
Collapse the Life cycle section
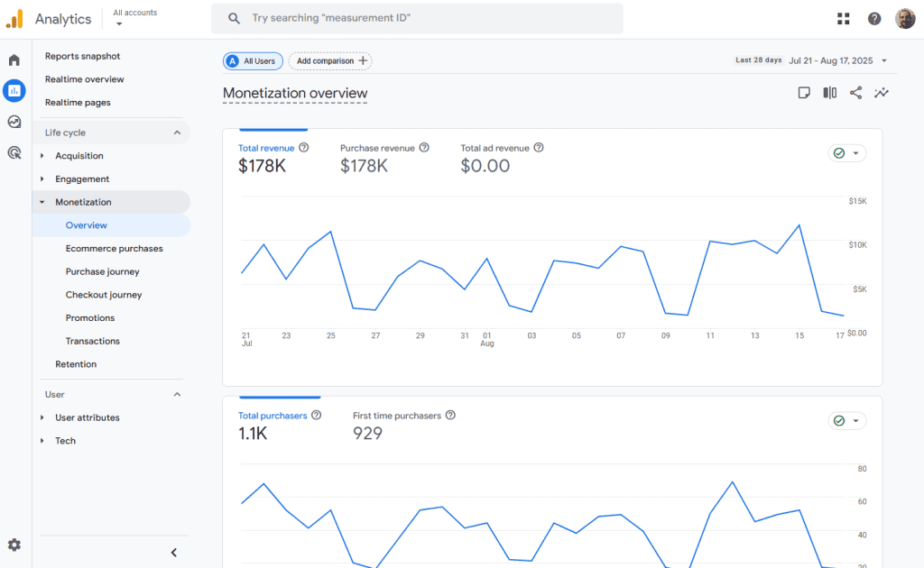point(177,133)
